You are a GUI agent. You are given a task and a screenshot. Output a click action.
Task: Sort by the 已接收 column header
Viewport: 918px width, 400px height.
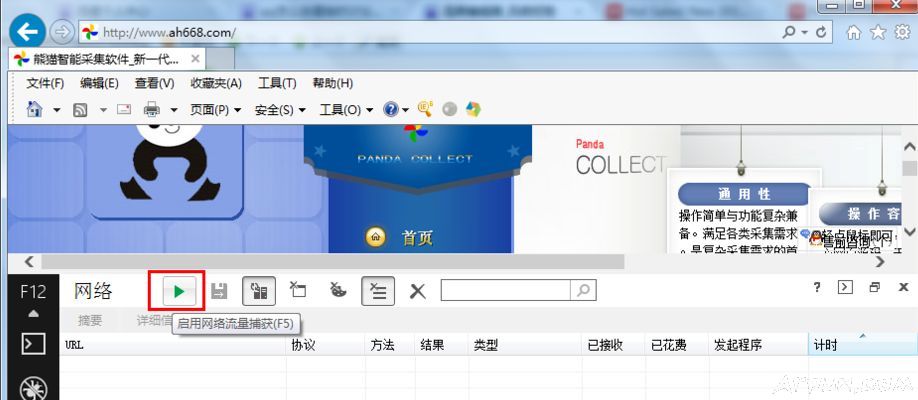coord(614,345)
